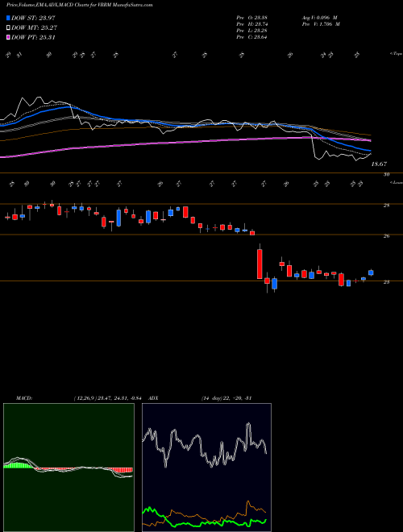403x532 pixels.
Task: Click the 'ADX' panel heading
Action: click(x=153, y=398)
